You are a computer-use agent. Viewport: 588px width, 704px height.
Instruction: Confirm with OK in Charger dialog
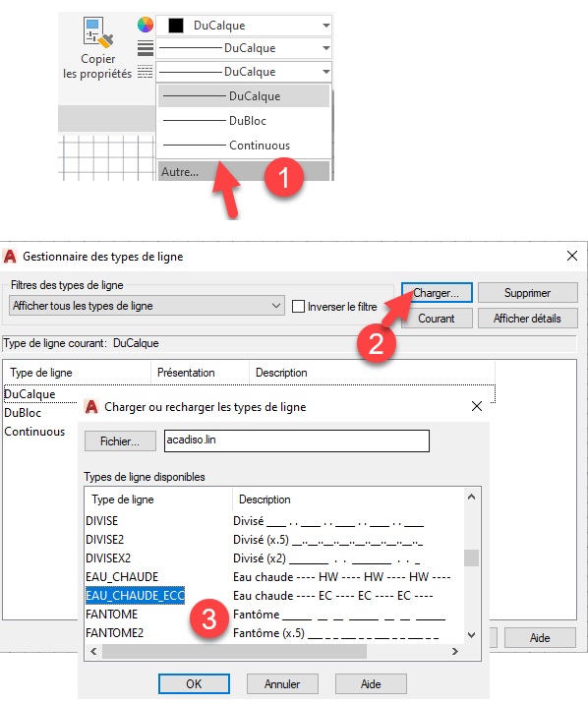click(194, 683)
